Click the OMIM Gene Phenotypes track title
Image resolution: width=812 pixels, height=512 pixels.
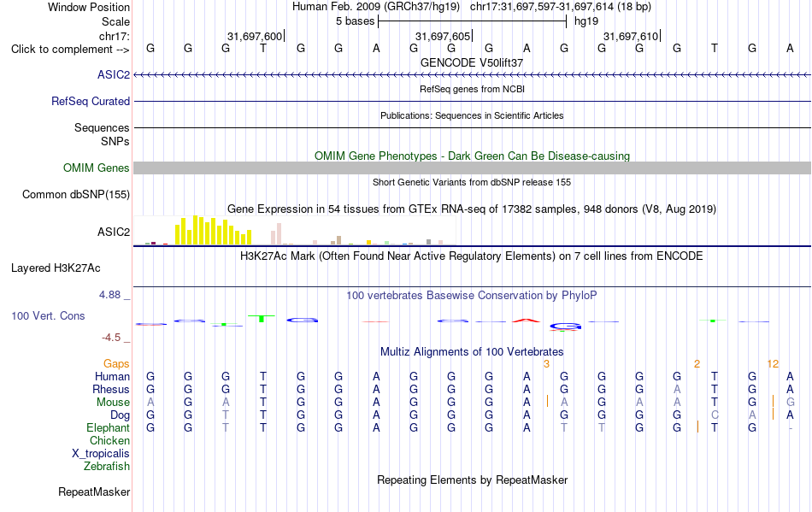[472, 156]
